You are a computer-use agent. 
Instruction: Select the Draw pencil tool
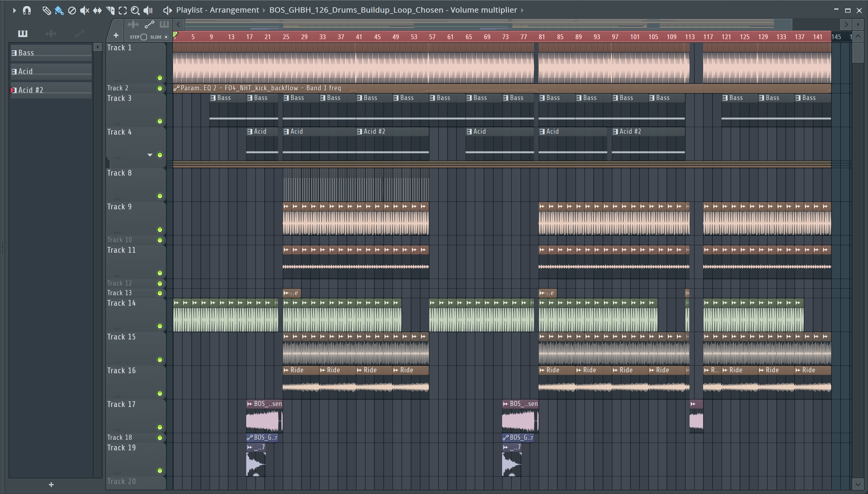[46, 11]
